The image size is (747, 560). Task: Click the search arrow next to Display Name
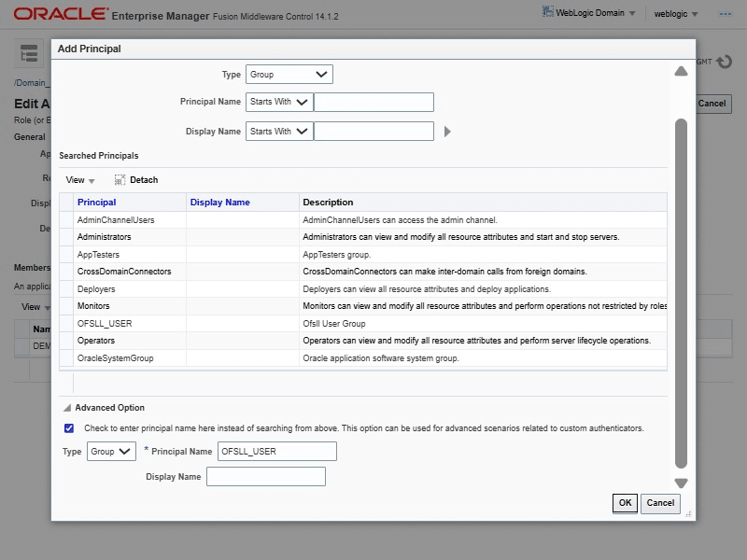(x=447, y=132)
